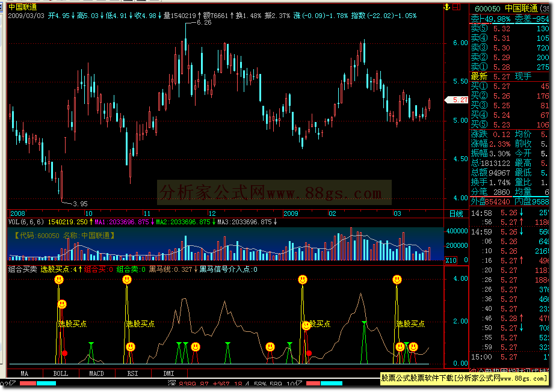Click the 振幅 3.30% field
Screen dimensions: 556x392
point(490,154)
